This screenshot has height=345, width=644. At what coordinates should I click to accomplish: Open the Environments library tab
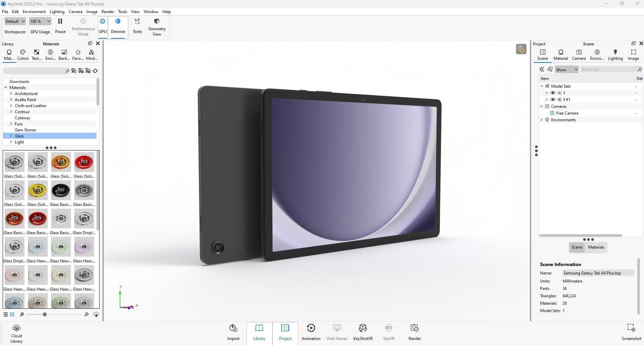tap(50, 55)
